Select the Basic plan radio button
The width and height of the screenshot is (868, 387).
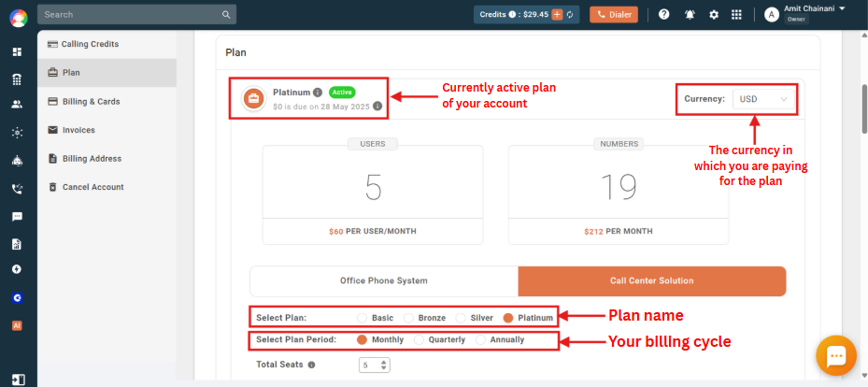(362, 318)
